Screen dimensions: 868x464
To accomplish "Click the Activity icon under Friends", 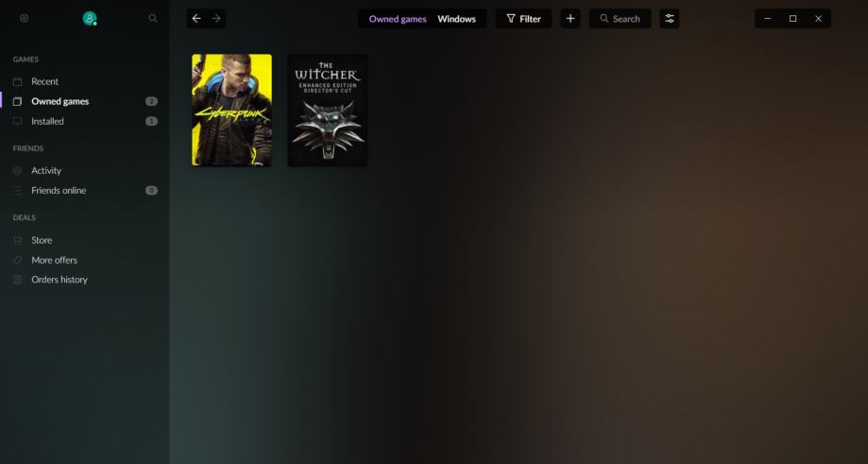I will pyautogui.click(x=18, y=170).
